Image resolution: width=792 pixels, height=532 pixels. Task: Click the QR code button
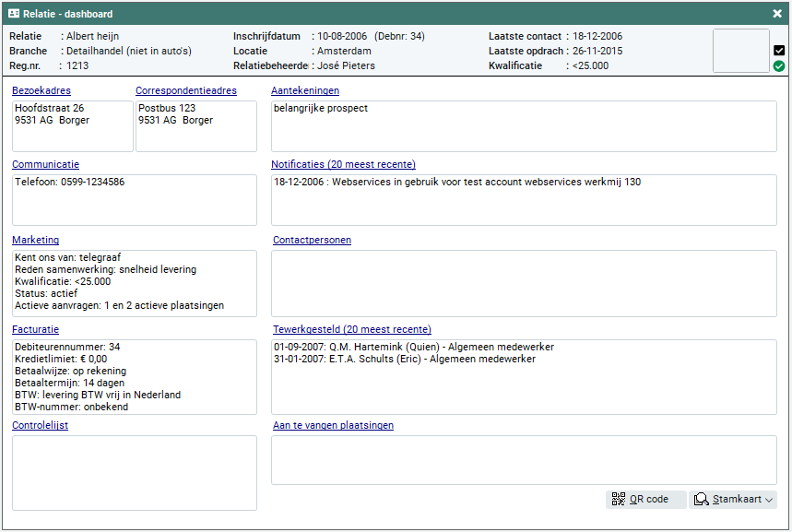tap(645, 499)
